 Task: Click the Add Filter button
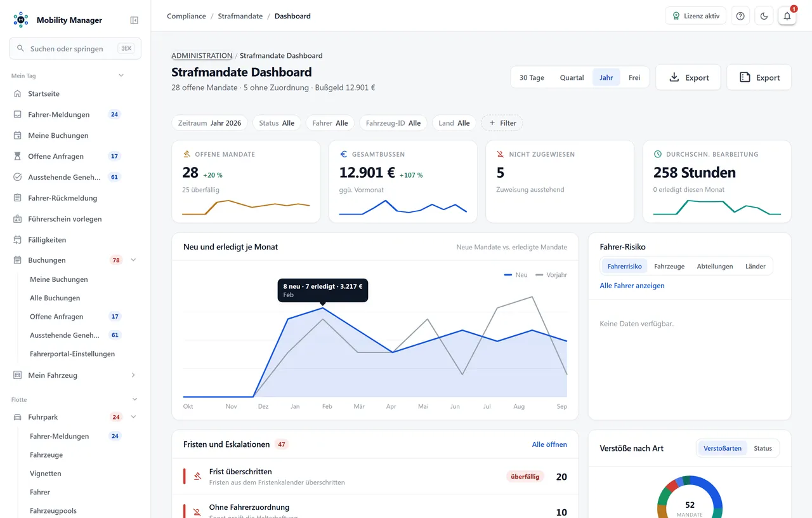pyautogui.click(x=502, y=123)
